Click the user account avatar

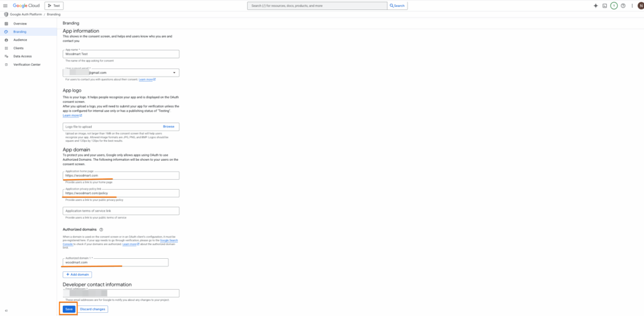tap(641, 6)
